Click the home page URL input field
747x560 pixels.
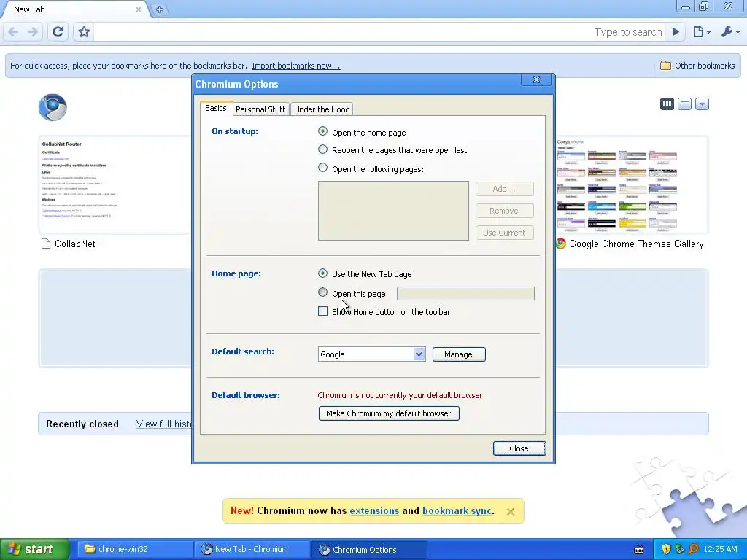[465, 293]
